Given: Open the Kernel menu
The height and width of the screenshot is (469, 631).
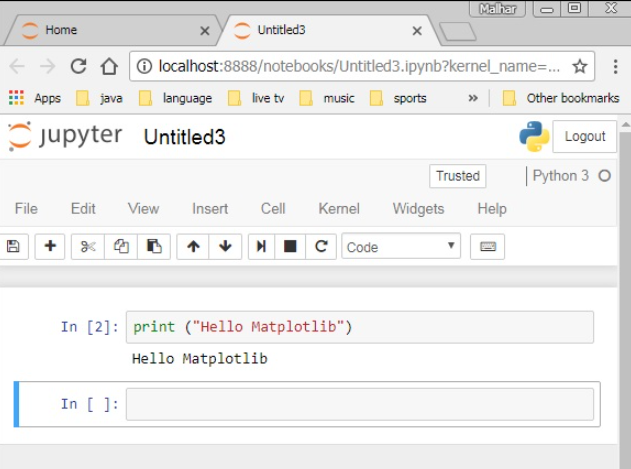Looking at the screenshot, I should 339,209.
